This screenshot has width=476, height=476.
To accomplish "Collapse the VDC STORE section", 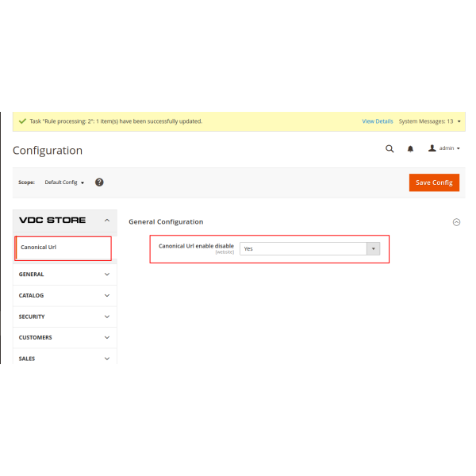I will click(x=106, y=221).
